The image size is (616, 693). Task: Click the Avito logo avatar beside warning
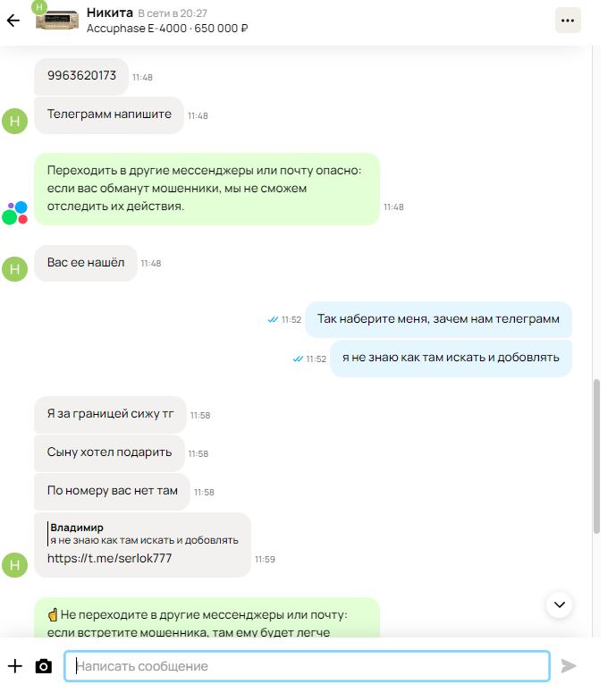(x=15, y=213)
